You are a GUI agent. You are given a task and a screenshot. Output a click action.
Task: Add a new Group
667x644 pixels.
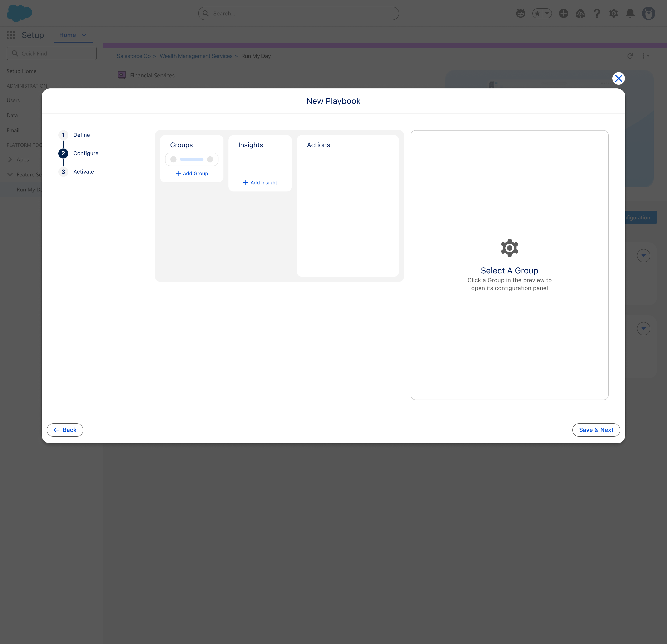192,173
